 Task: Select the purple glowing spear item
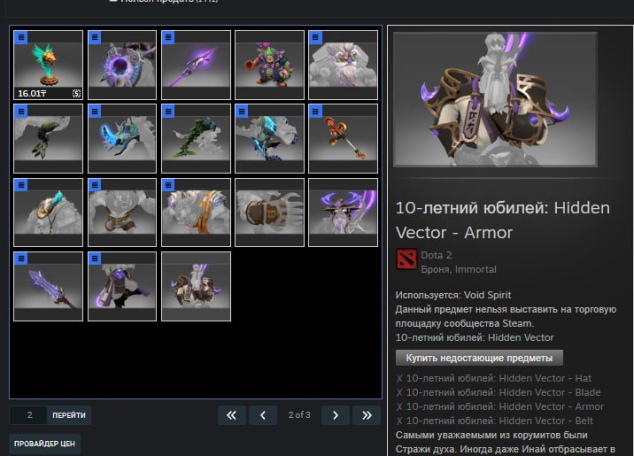tap(196, 65)
